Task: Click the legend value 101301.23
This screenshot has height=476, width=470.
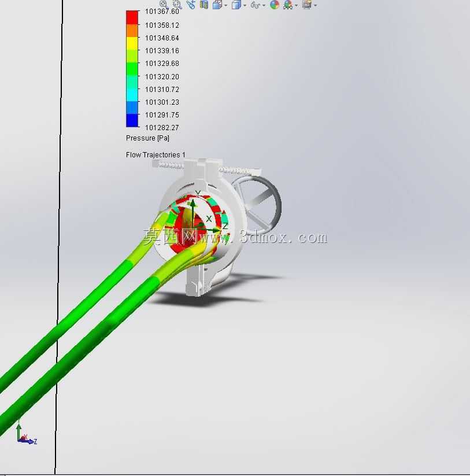Action: click(x=162, y=102)
